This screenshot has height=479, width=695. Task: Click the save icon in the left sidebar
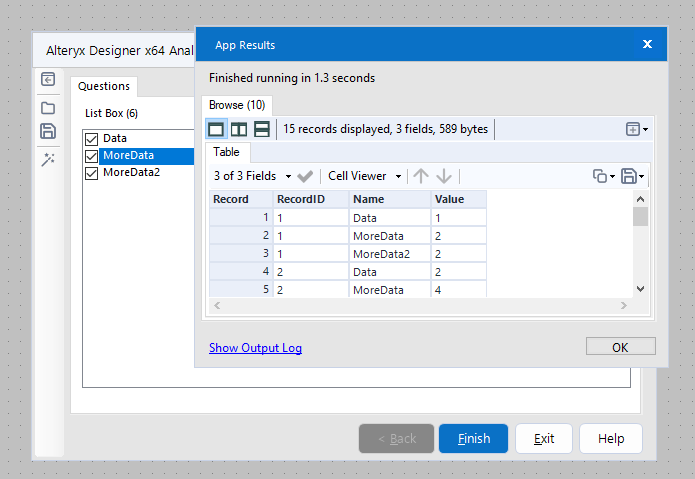(47, 131)
